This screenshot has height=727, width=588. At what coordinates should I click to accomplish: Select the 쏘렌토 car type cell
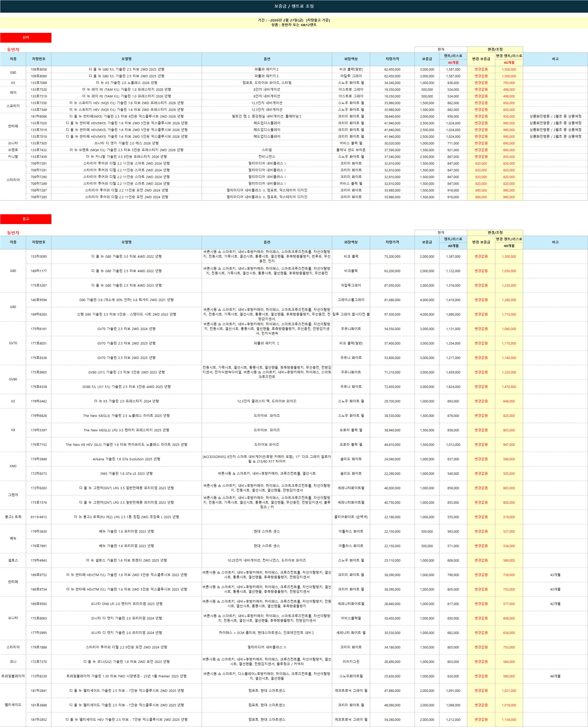tap(13, 150)
